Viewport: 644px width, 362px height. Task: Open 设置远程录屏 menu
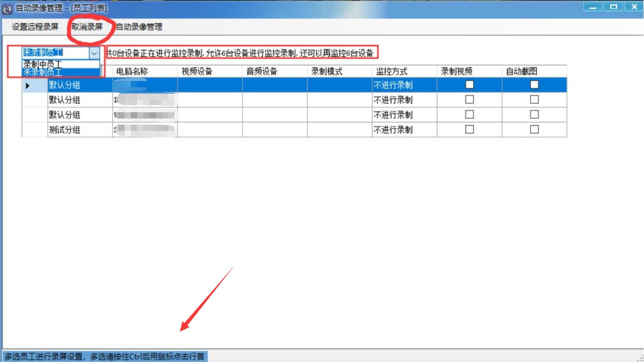[35, 27]
